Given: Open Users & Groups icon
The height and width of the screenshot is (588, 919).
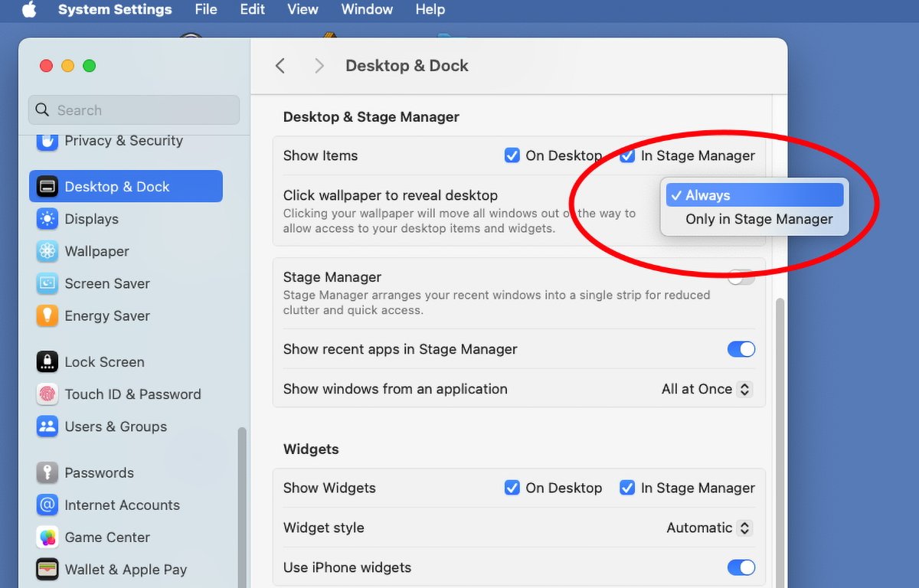Looking at the screenshot, I should click(47, 426).
